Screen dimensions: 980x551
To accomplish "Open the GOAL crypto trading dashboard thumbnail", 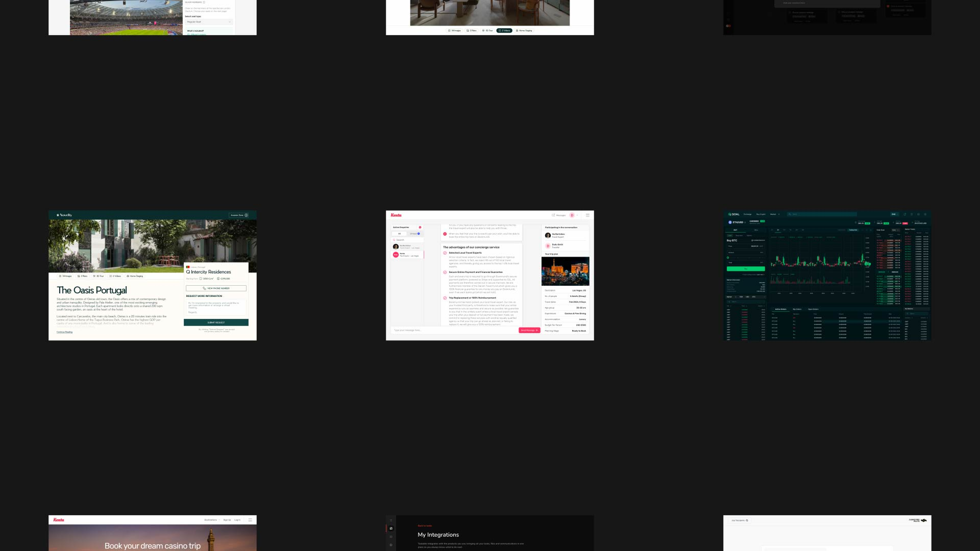I will (827, 275).
